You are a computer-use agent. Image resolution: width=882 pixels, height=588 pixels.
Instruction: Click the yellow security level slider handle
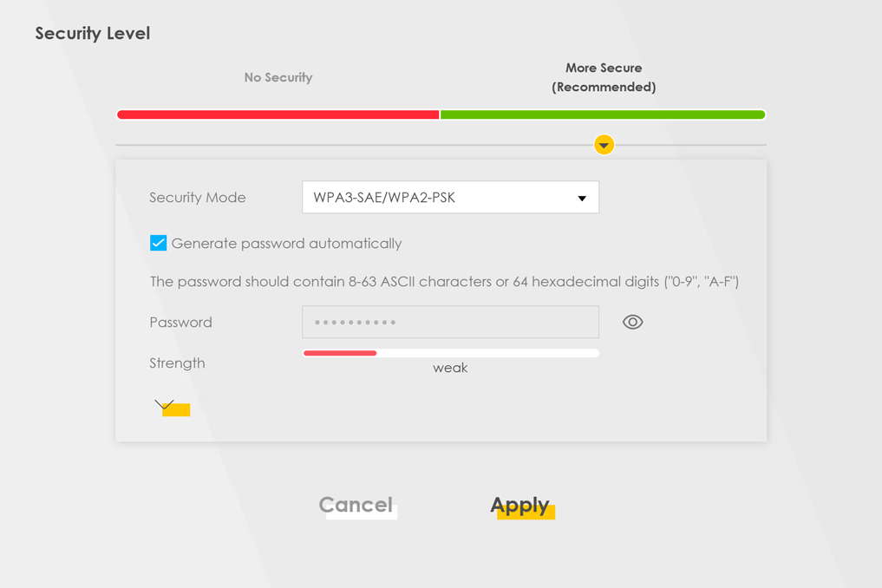click(x=604, y=145)
